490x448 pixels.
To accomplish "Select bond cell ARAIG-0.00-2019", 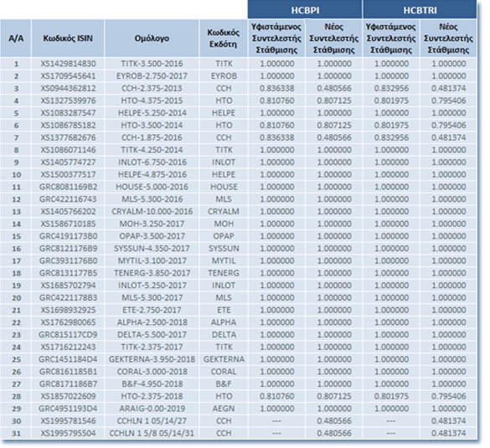I will [x=152, y=409].
